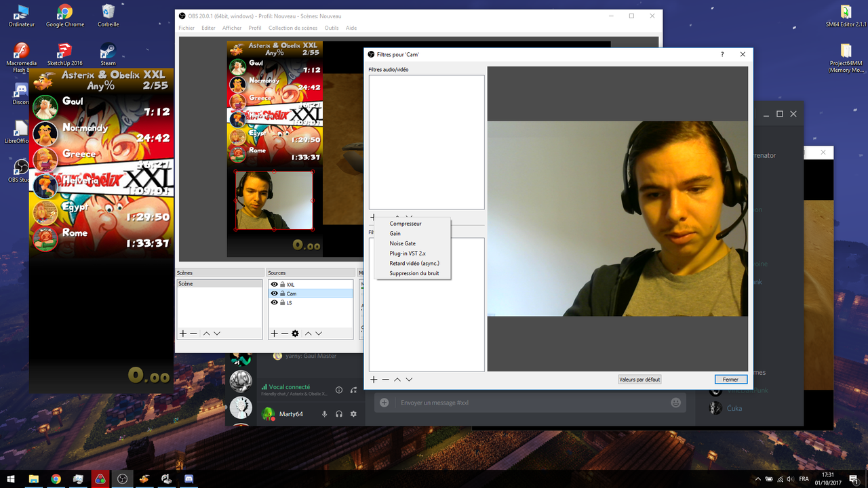Toggle visibility of Cam source

click(274, 293)
